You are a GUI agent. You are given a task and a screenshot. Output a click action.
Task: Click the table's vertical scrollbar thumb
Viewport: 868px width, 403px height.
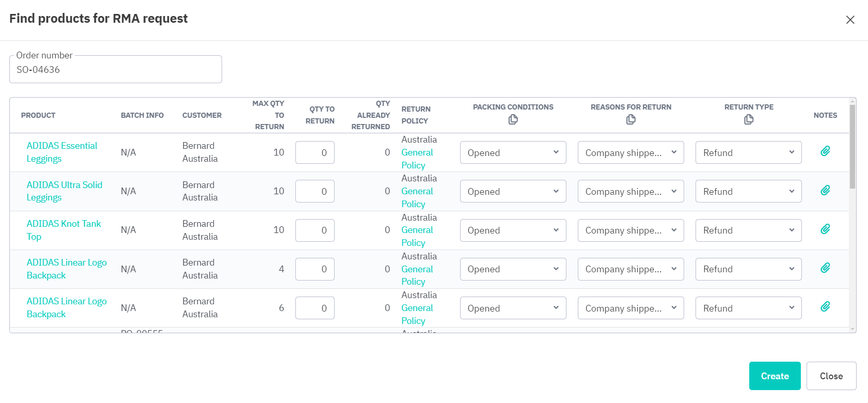pos(852,147)
